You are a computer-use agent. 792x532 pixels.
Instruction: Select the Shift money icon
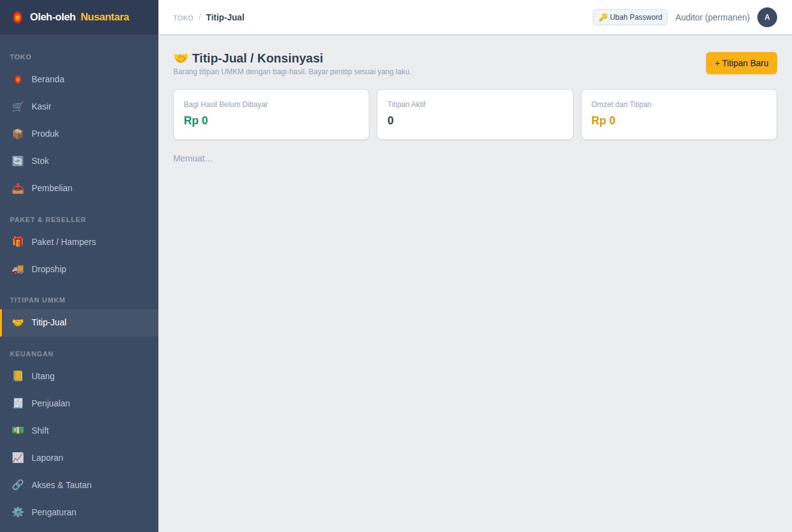(18, 431)
